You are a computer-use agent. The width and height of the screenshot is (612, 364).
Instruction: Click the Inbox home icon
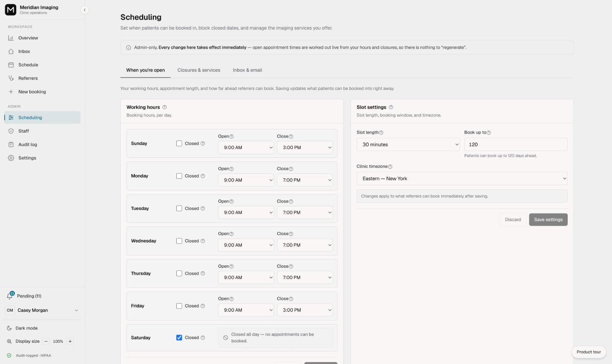[11, 52]
